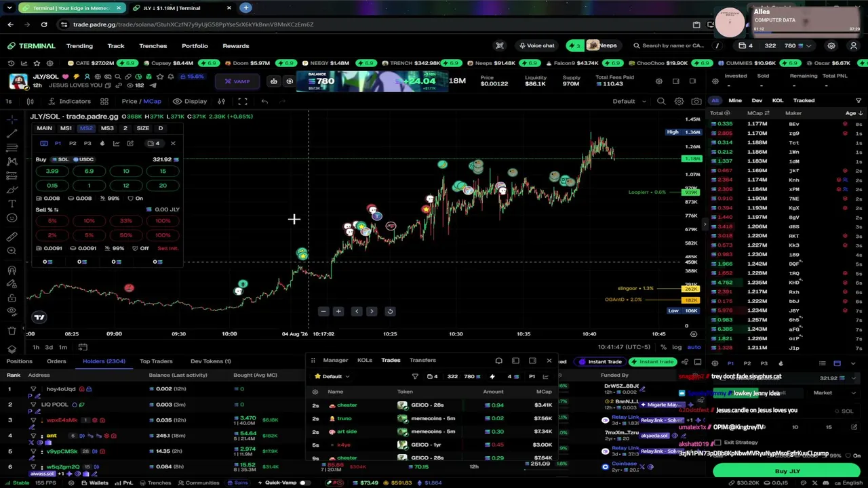Viewport: 868px width, 488px height.
Task: Toggle auto scale on the chart
Action: (694, 347)
